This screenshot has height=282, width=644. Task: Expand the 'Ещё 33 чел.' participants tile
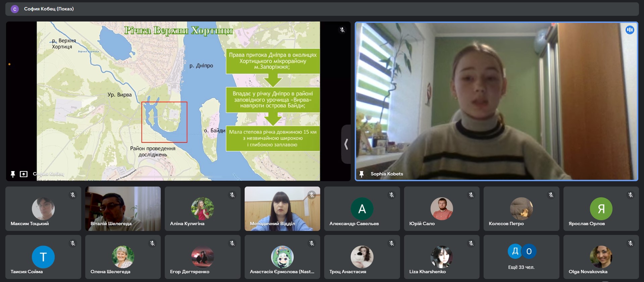pyautogui.click(x=521, y=257)
